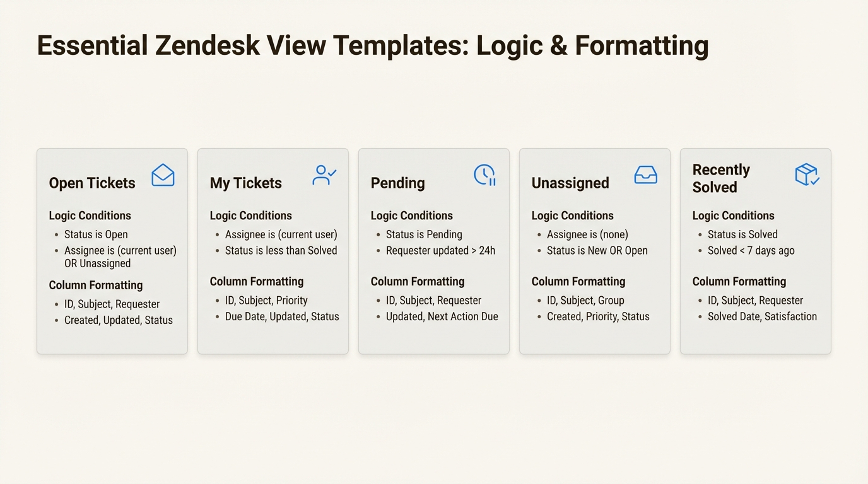Click the user checkmark icon on My Tickets

(x=324, y=175)
